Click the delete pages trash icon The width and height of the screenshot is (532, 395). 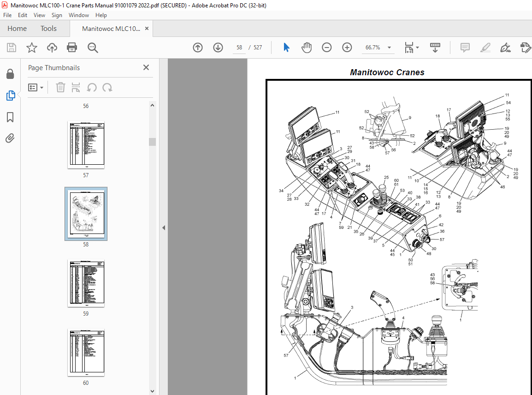coord(60,88)
